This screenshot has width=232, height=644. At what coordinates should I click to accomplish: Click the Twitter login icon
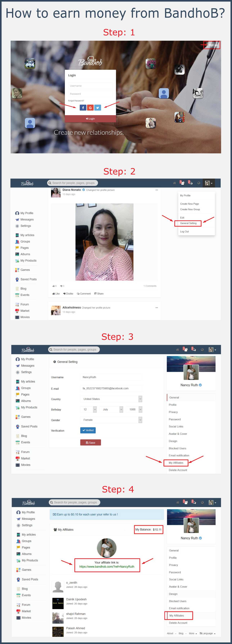[98, 108]
